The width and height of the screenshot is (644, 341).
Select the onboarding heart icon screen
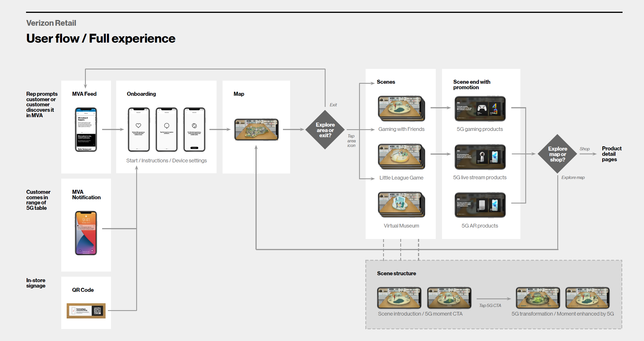click(x=139, y=129)
